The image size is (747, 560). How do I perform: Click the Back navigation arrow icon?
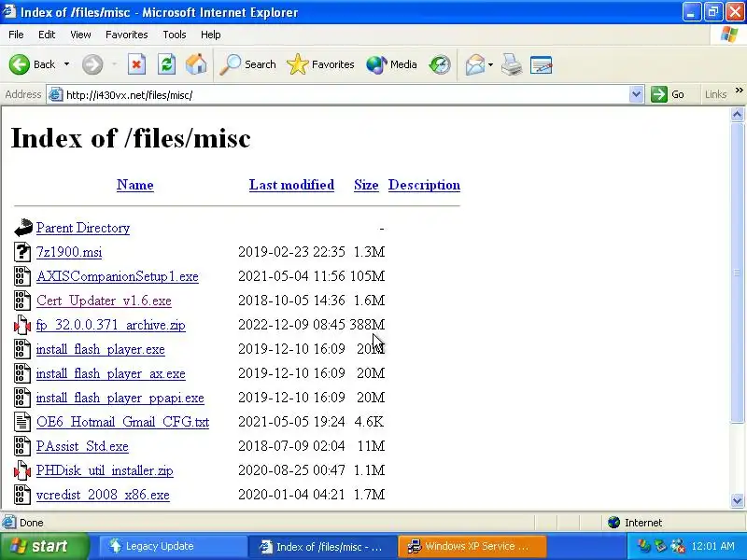pos(20,64)
